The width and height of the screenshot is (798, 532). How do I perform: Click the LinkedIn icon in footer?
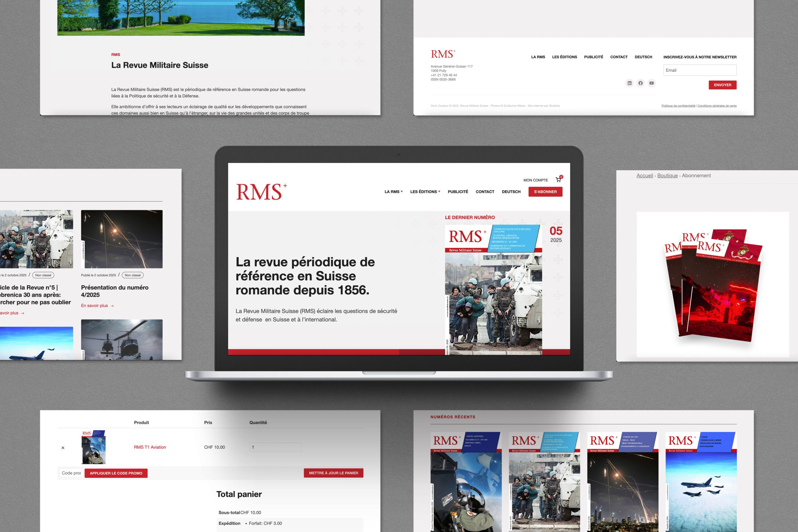pyautogui.click(x=629, y=83)
